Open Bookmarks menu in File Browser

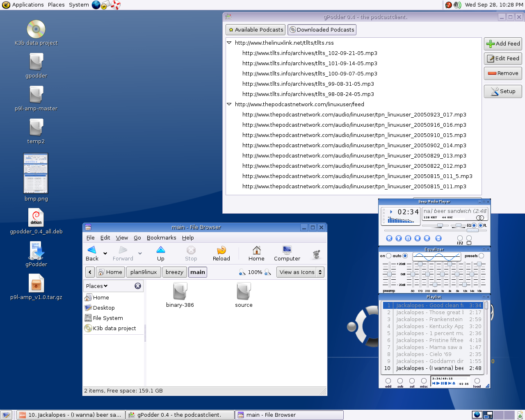coord(161,237)
